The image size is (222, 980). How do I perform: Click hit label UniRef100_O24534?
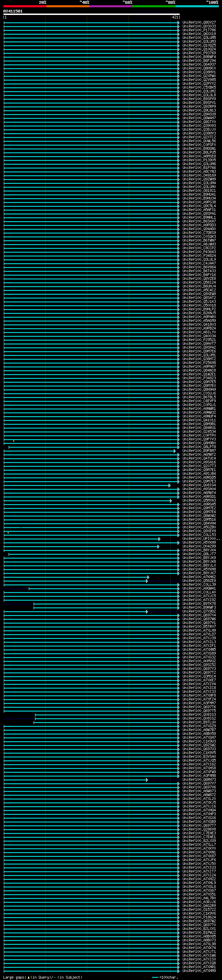199,431
